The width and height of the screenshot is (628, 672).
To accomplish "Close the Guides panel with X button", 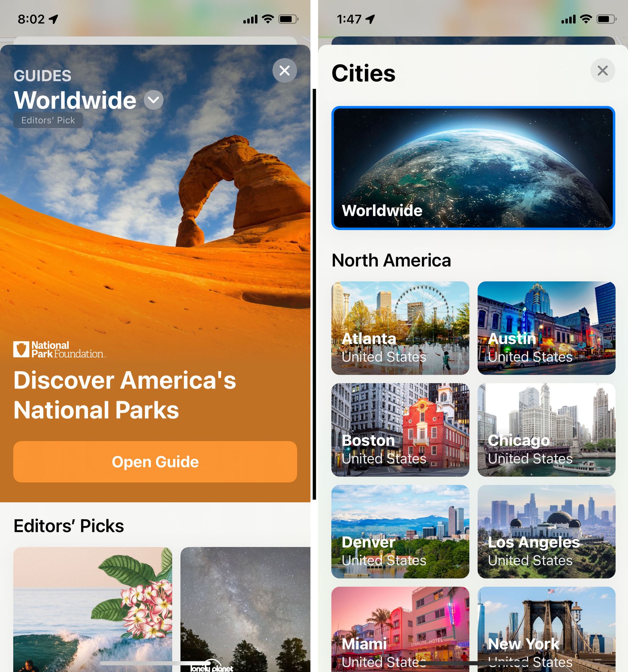I will click(x=284, y=71).
